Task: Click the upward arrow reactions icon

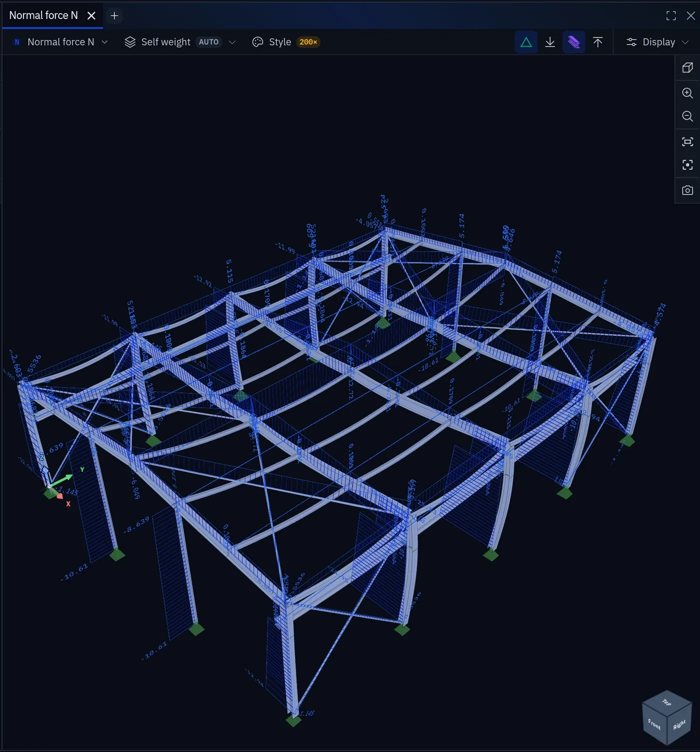Action: (597, 42)
